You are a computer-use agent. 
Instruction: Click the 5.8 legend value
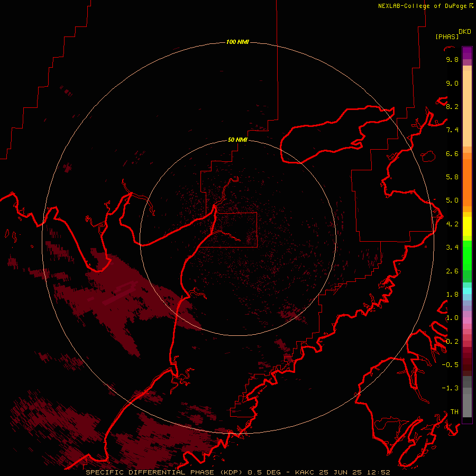tap(452, 177)
